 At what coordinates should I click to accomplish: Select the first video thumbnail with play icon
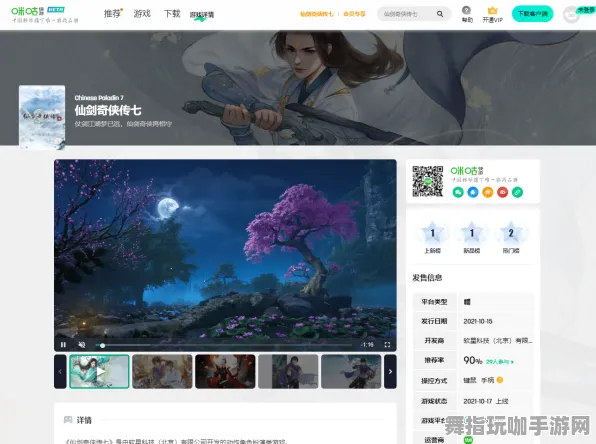(x=100, y=371)
